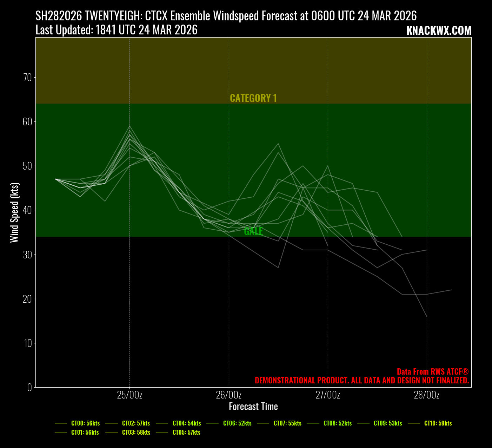This screenshot has height=448, width=492.
Task: Select the CT06: 52kts legend entry
Action: pos(237,423)
